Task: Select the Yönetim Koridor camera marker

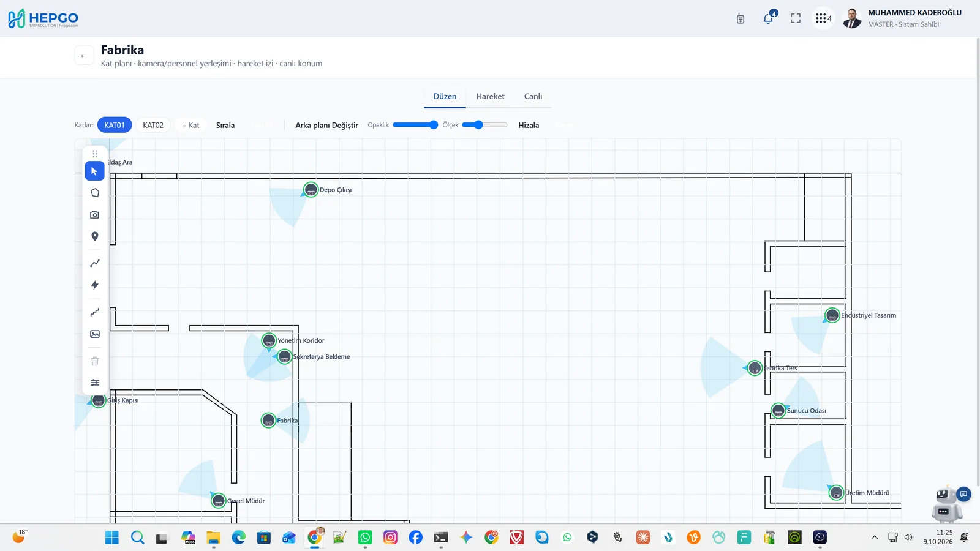Action: 269,340
